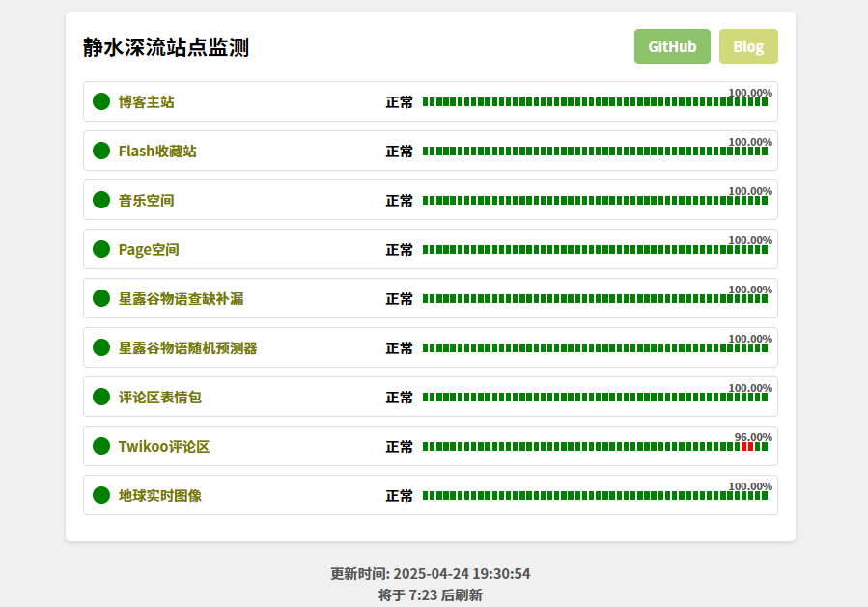Open the 音乐空间 link

click(146, 201)
